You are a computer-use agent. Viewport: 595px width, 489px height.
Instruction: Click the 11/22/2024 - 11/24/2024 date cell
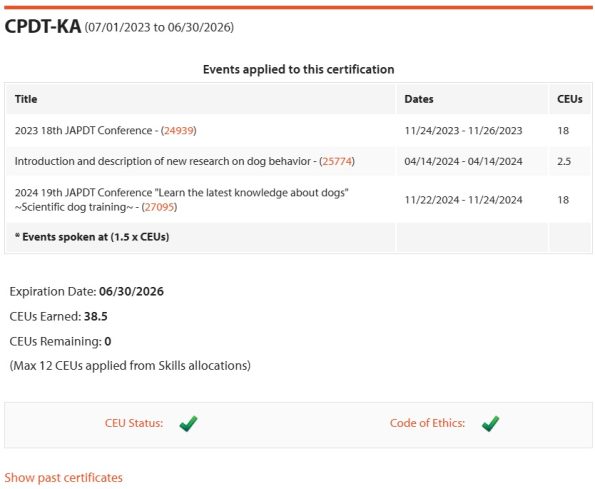463,200
